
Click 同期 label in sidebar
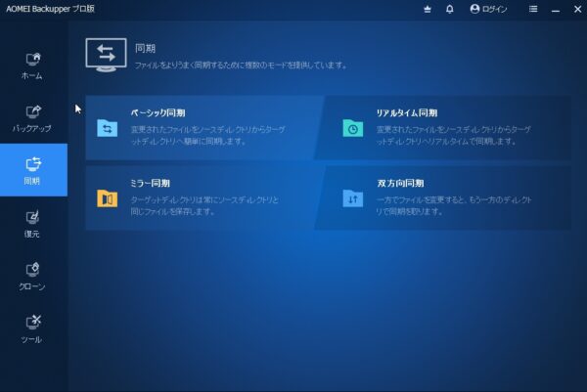tap(32, 182)
